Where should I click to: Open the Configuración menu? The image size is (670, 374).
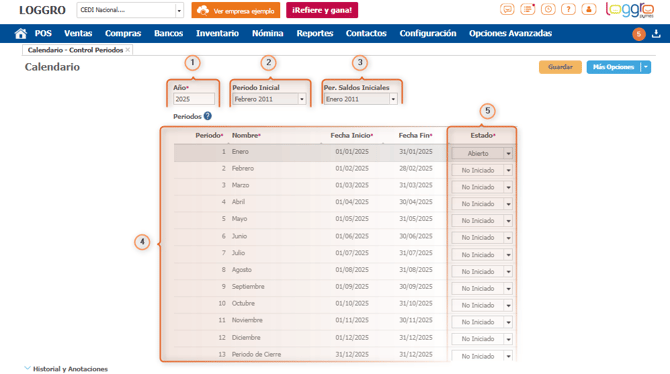click(428, 33)
